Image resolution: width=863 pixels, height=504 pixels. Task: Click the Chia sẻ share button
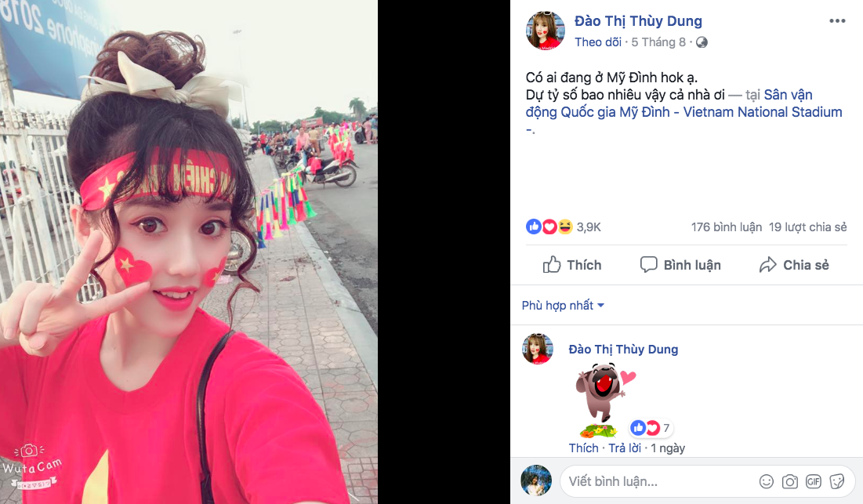click(794, 265)
